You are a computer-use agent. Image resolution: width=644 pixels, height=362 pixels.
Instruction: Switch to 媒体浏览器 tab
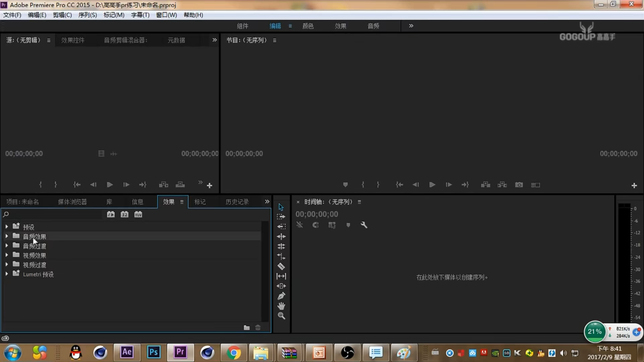72,202
